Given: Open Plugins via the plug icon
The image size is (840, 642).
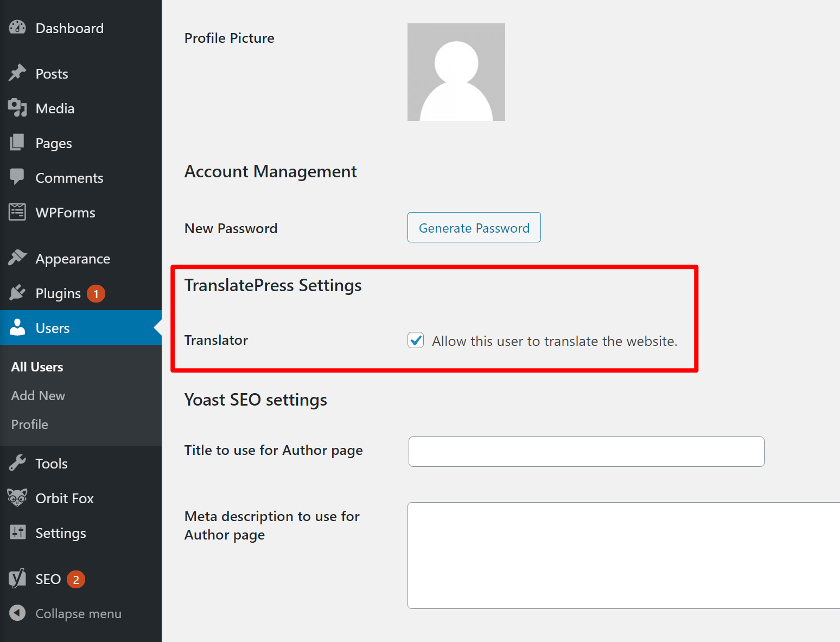Looking at the screenshot, I should tap(18, 293).
